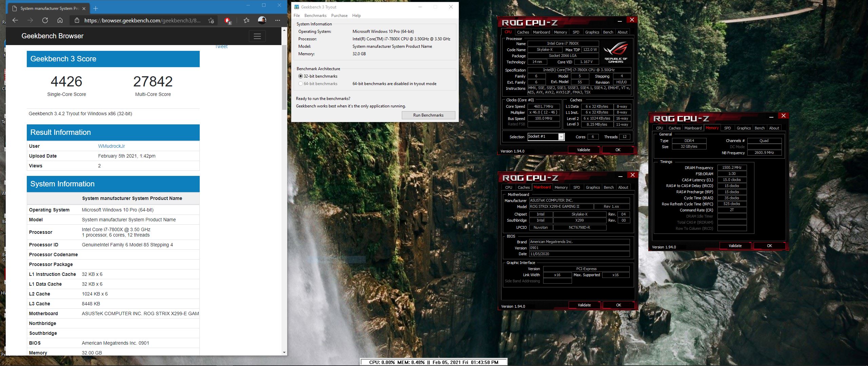This screenshot has height=366, width=868.
Task: Click Run Benchmarks button
Action: [428, 115]
